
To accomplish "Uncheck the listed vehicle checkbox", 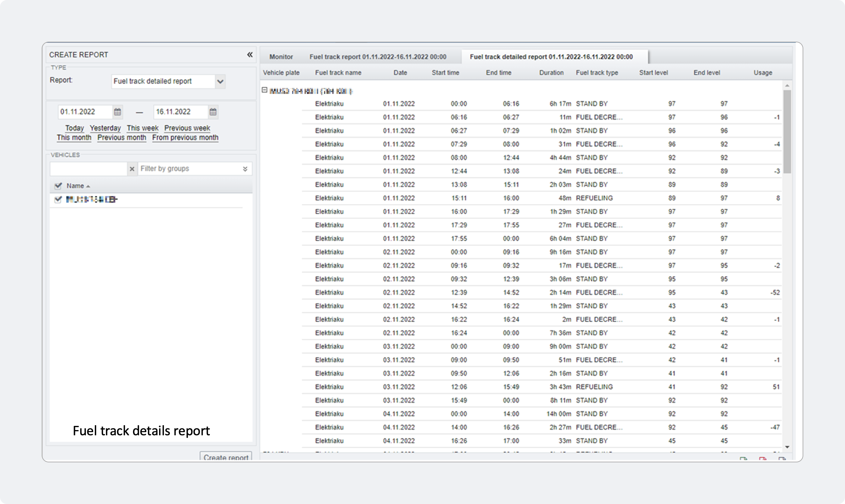I will coord(58,199).
